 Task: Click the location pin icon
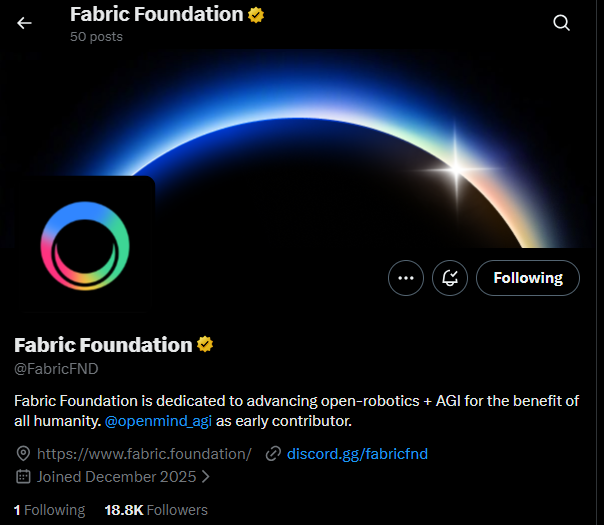(x=24, y=454)
